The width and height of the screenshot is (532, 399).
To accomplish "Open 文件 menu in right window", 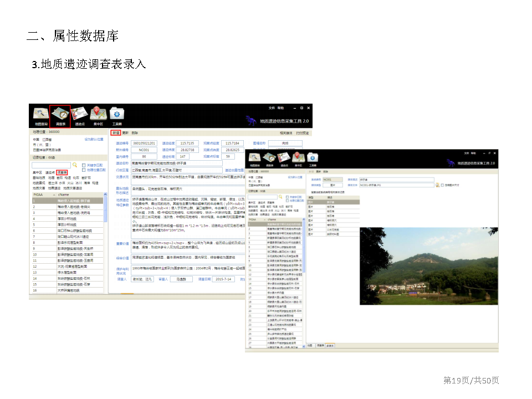I will click(467, 153).
